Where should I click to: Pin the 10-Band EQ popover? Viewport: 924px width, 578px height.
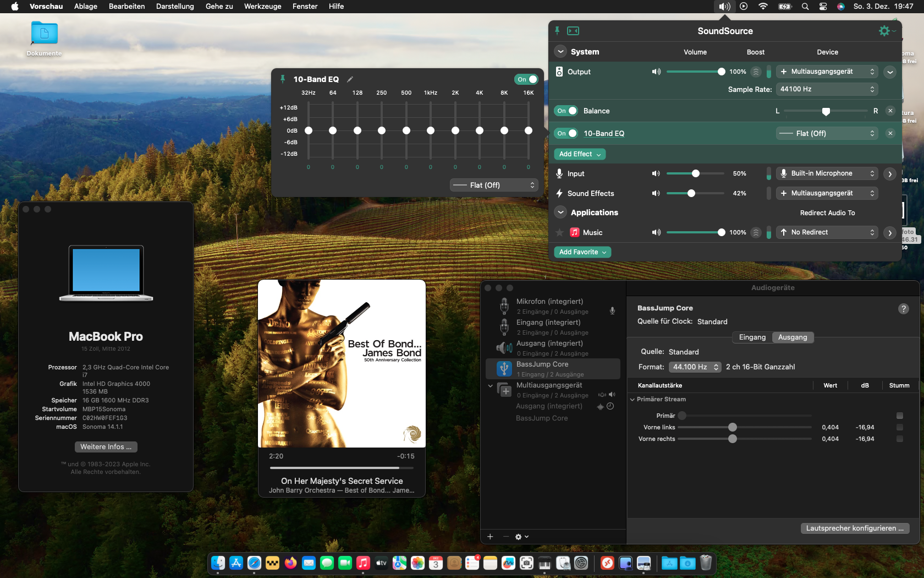(x=283, y=79)
